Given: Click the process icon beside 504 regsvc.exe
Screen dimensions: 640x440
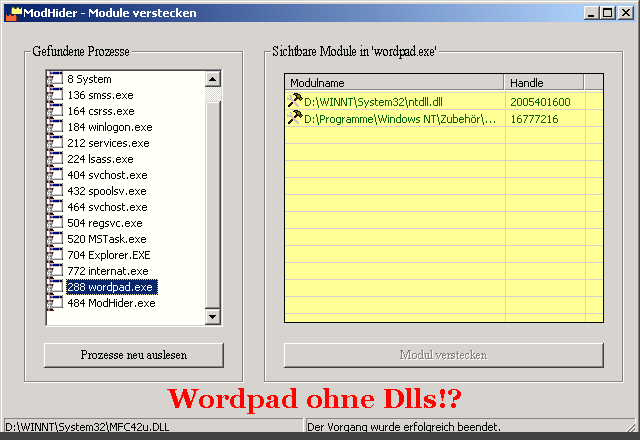Looking at the screenshot, I should click(55, 222).
